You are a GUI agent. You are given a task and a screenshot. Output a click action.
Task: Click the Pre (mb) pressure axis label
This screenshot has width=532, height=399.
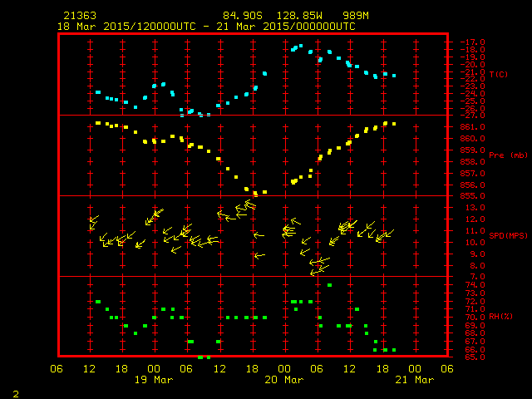508,155
